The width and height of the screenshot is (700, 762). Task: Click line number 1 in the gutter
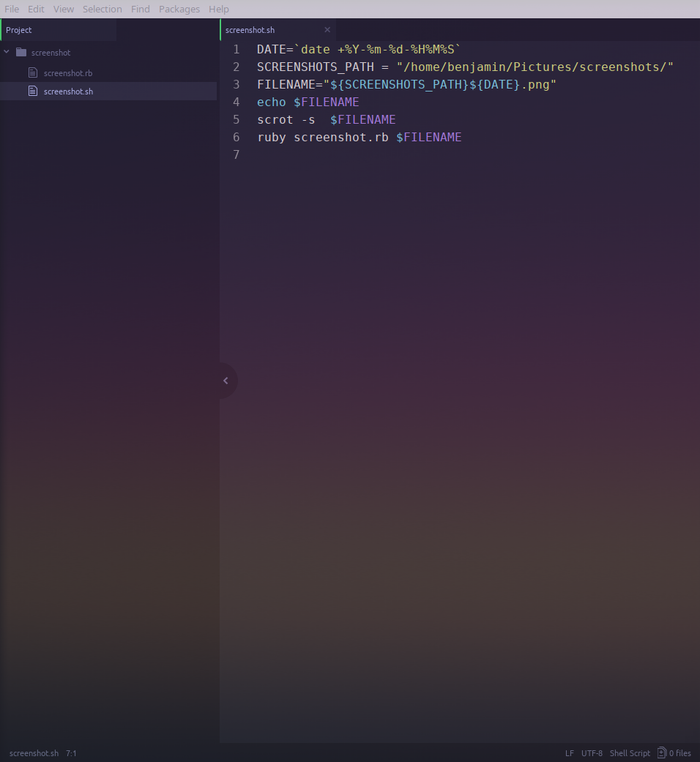pyautogui.click(x=237, y=50)
